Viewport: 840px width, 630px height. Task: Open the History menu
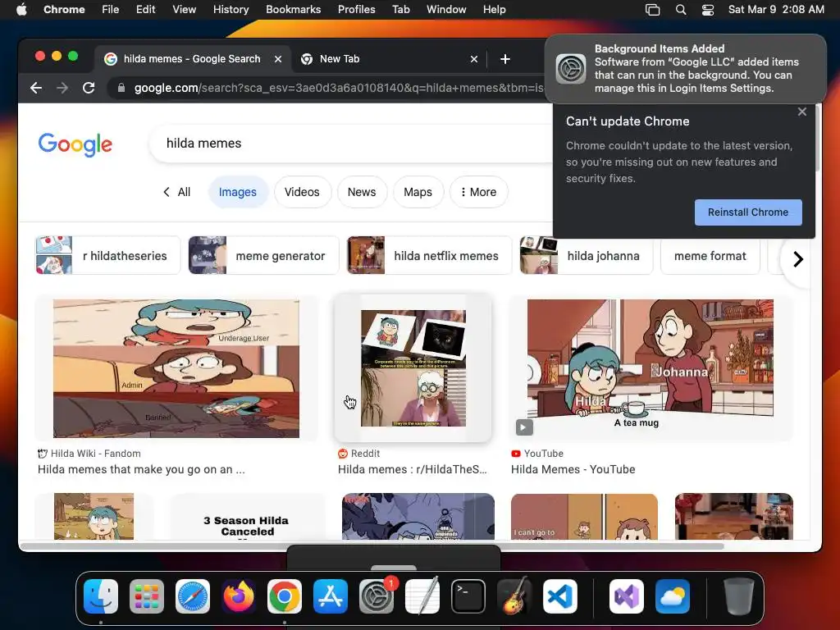pos(231,10)
